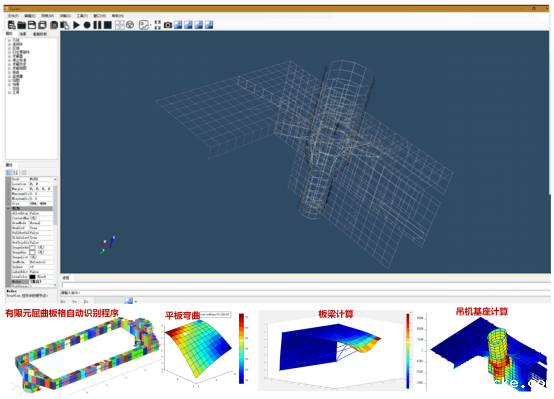Toggle categorized view in the properties panel
This screenshot has width=554, height=399.
9,172
